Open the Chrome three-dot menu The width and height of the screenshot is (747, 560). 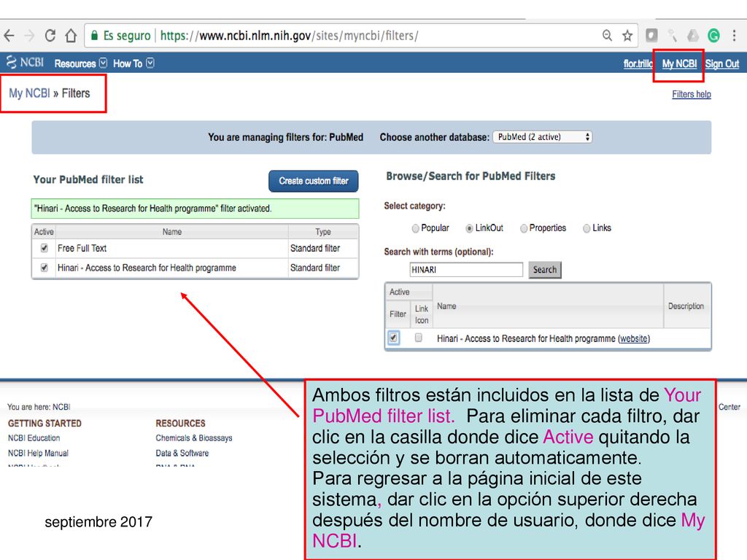click(734, 36)
